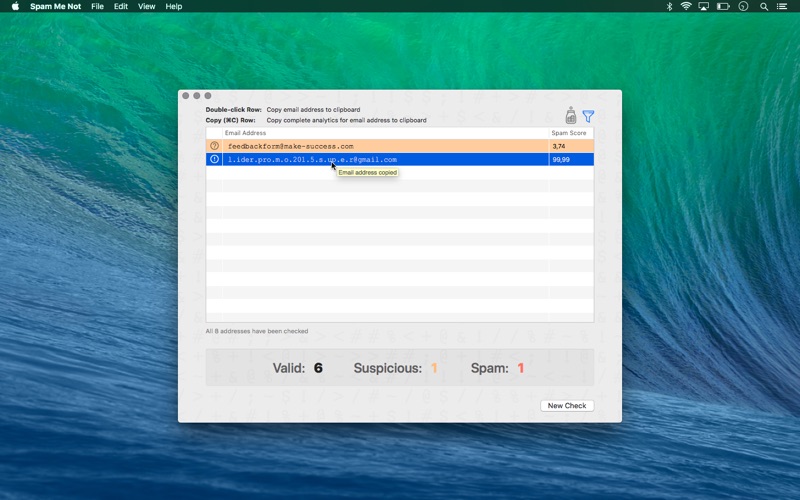Click 'All 8 addresses have been checked' text
Viewport: 800px width, 500px height.
pos(257,331)
